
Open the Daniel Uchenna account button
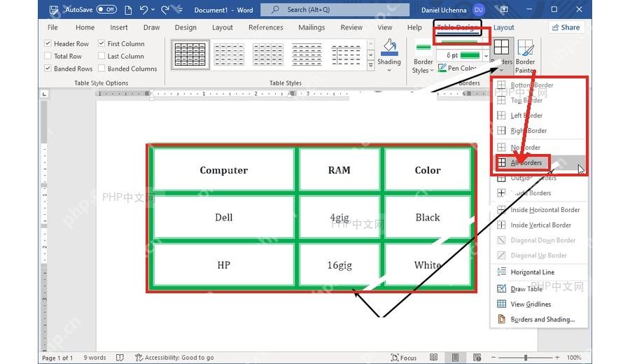(452, 10)
